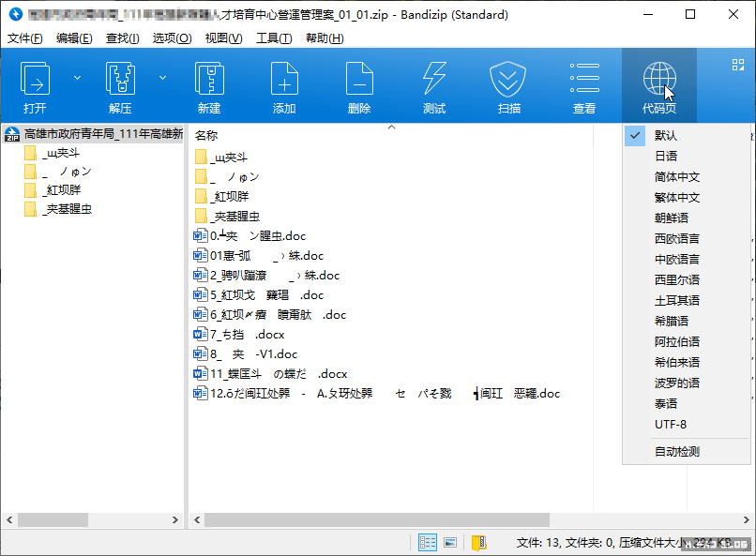756x556 pixels.
Task: Click the grid icon at toolbar top-right
Action: 737,65
